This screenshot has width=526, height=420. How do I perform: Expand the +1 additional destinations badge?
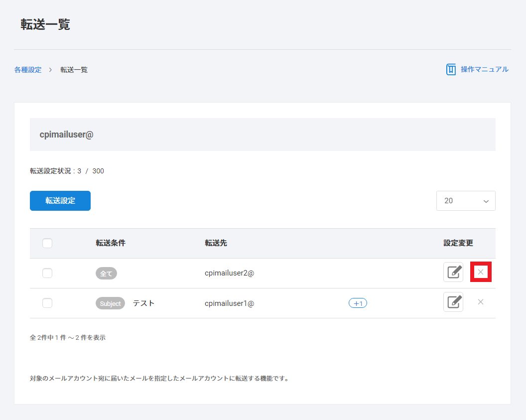coord(358,303)
